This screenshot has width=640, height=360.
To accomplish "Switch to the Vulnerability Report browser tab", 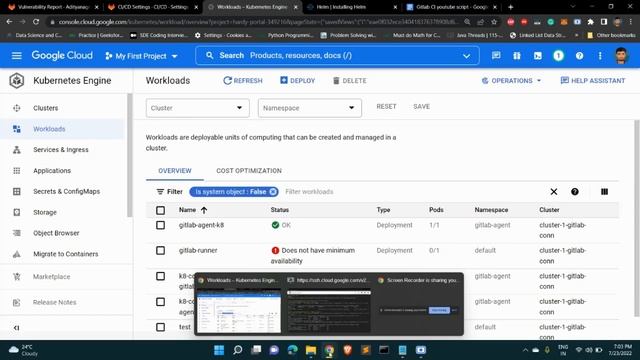I will [x=53, y=7].
